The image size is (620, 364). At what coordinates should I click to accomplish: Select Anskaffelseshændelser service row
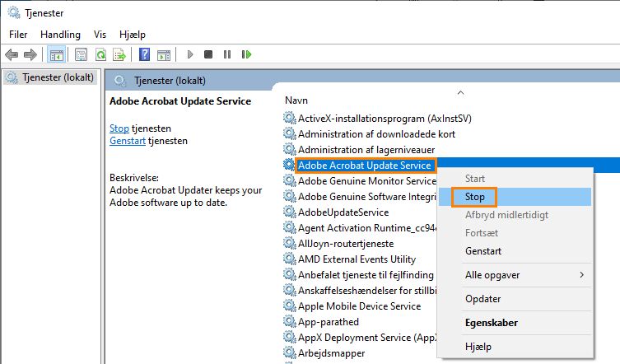tap(367, 291)
